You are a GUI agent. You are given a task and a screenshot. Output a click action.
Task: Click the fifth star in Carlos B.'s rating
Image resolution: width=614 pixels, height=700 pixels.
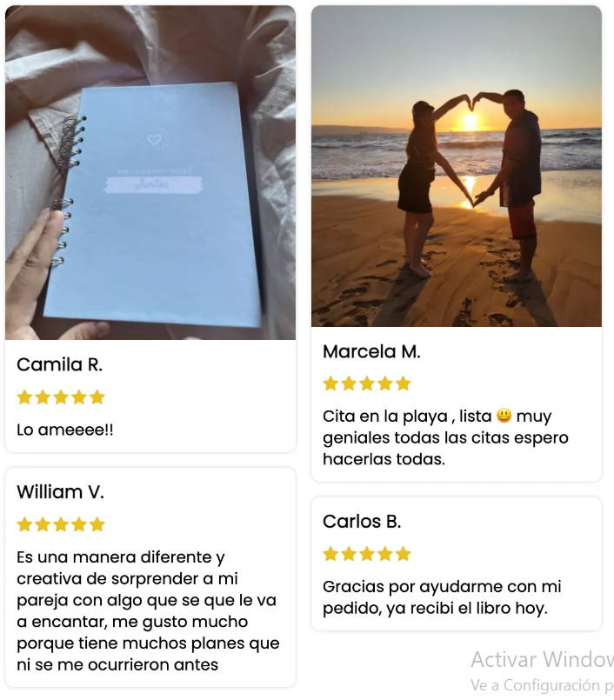tap(404, 554)
